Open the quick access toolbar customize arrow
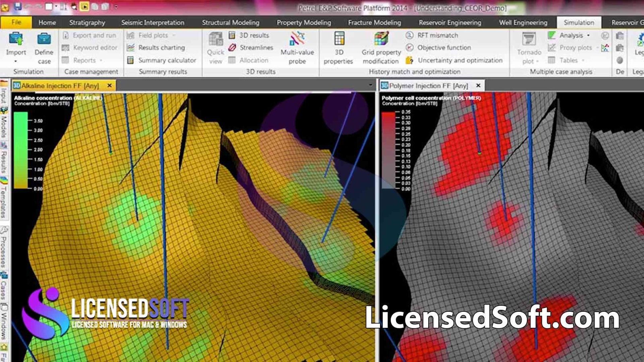644x362 pixels. pyautogui.click(x=116, y=7)
